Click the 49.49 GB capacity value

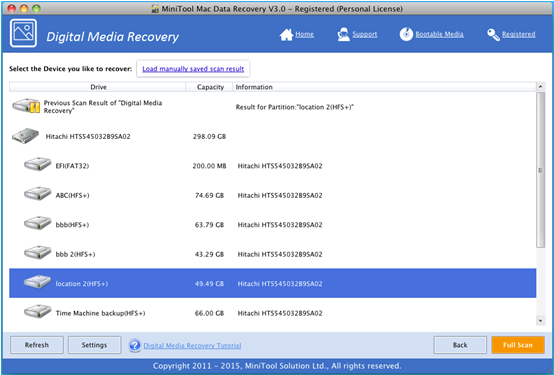coord(209,283)
